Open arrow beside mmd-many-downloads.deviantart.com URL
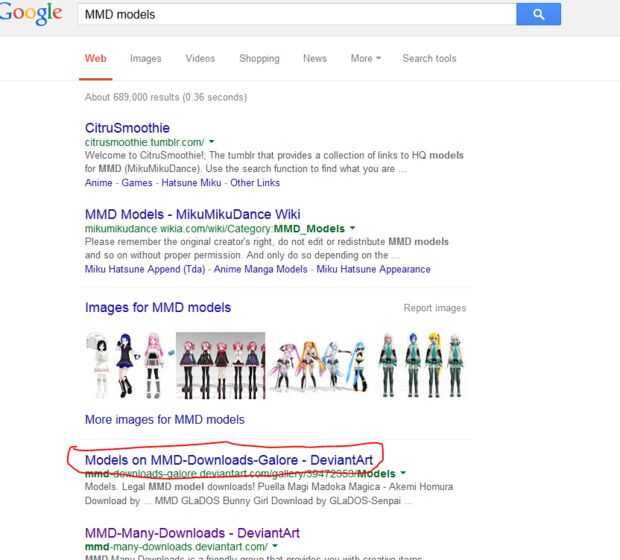The height and width of the screenshot is (560, 620). pos(275,546)
